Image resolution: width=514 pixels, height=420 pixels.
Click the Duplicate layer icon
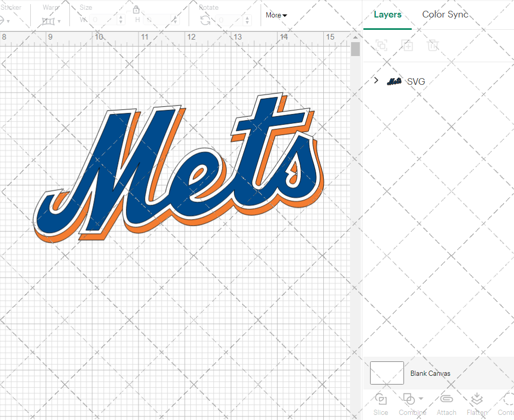click(x=407, y=45)
